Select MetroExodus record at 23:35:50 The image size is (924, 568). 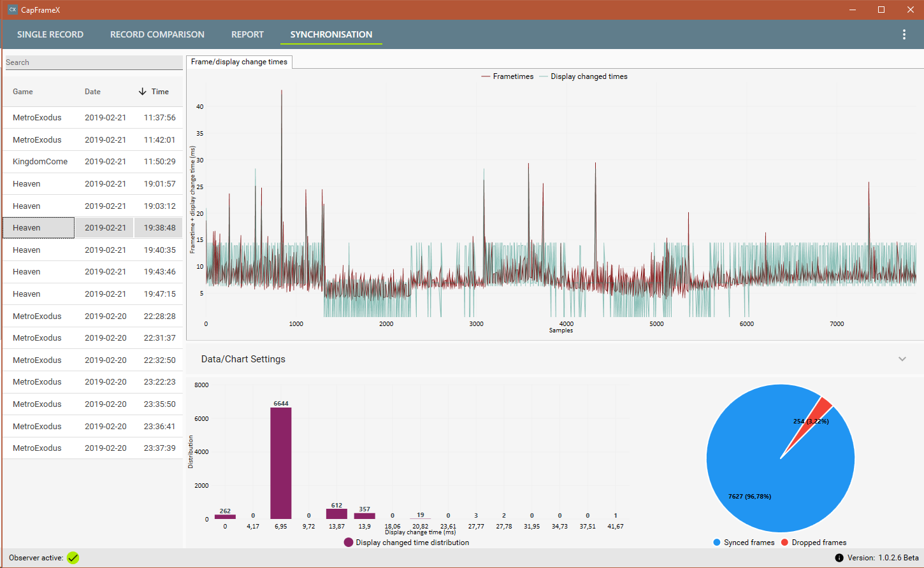93,404
